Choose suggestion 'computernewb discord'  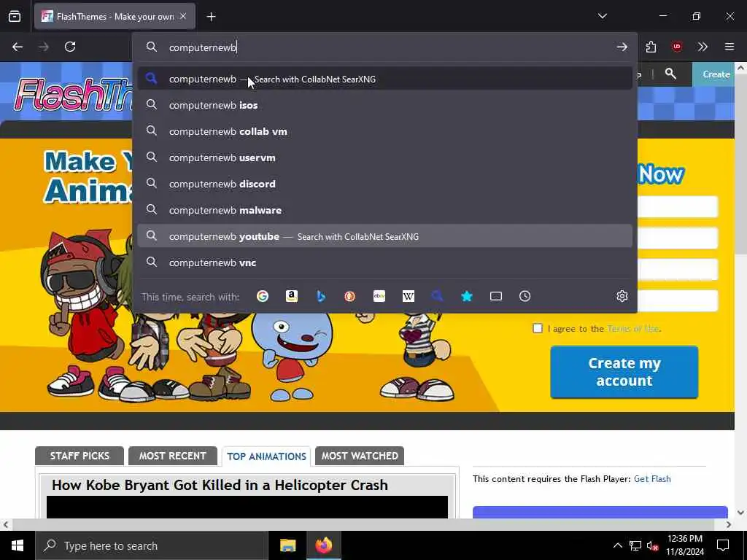point(385,183)
